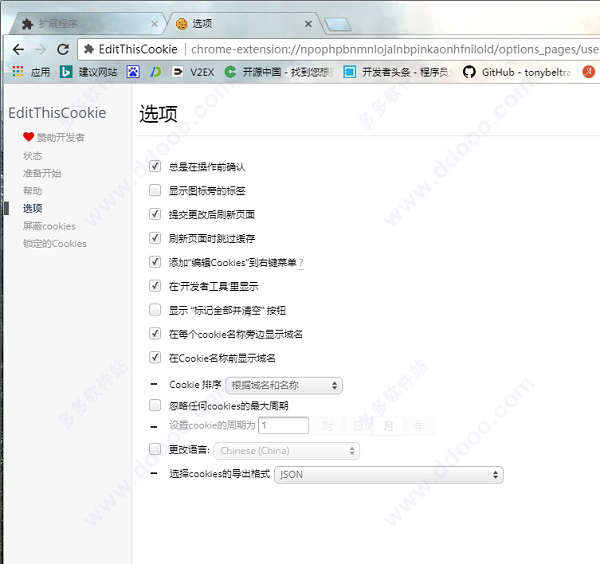
Task: Uncheck 在Cookie名称前显示域名
Action: point(155,357)
